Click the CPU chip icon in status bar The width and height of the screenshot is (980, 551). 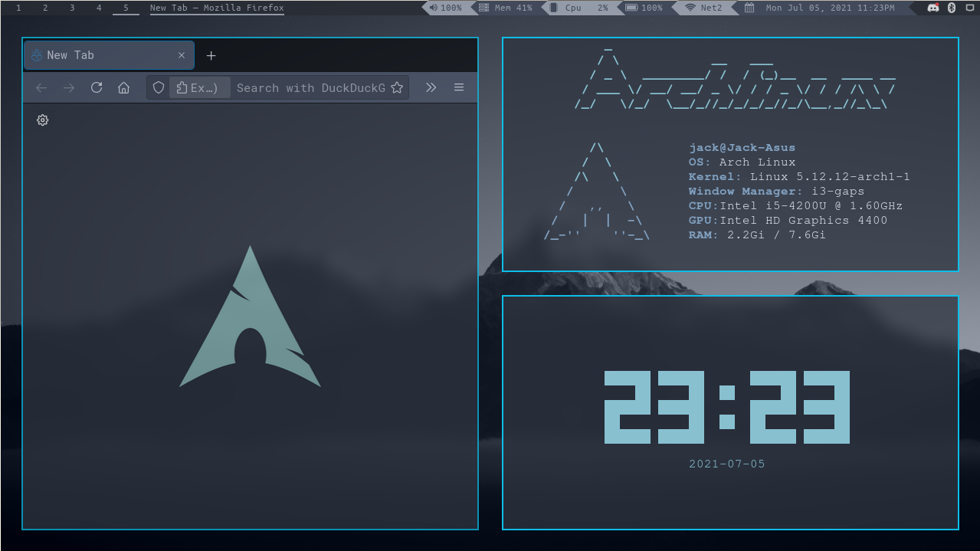[553, 8]
